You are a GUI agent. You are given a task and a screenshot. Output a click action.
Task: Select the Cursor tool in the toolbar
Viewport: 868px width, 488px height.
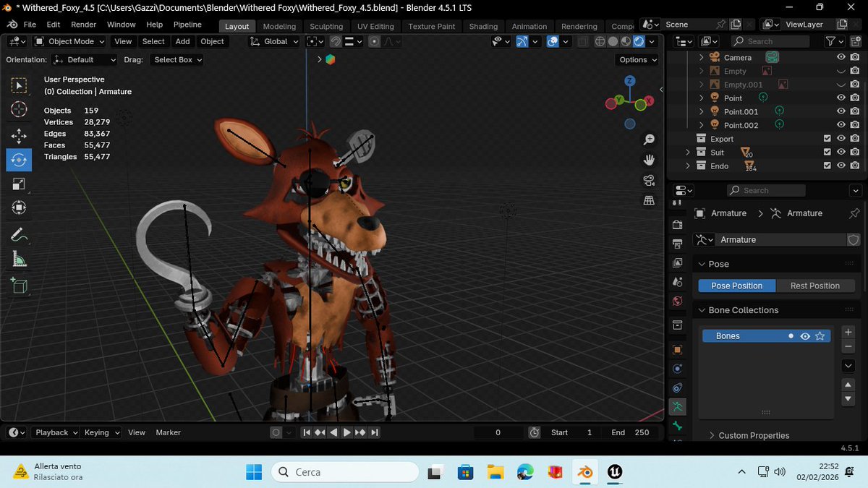tap(20, 109)
